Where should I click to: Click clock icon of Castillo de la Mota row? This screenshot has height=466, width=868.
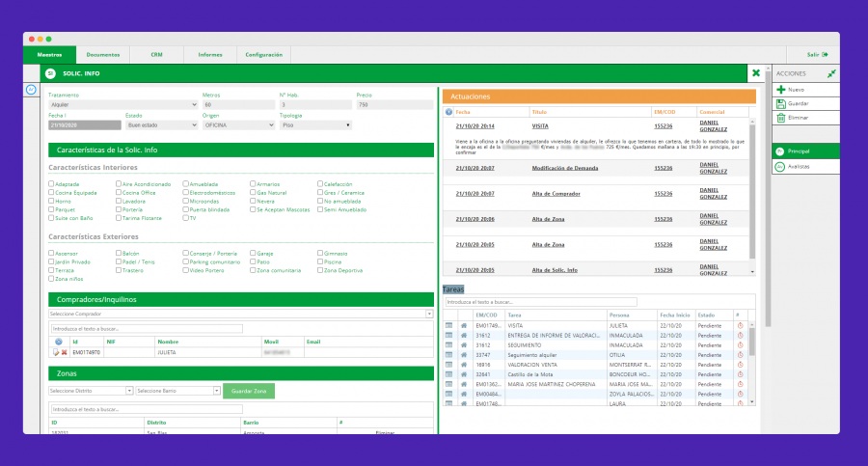tap(740, 374)
